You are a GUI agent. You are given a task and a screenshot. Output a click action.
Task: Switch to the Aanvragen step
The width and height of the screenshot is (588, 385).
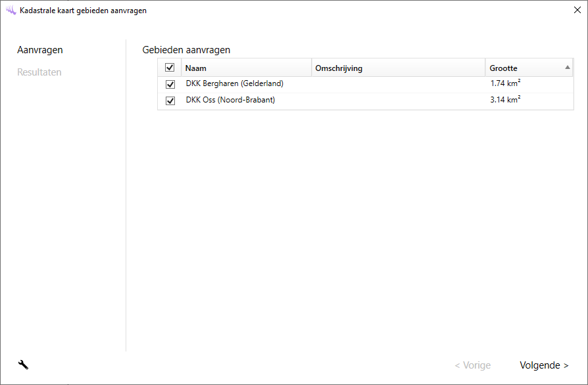(40, 50)
